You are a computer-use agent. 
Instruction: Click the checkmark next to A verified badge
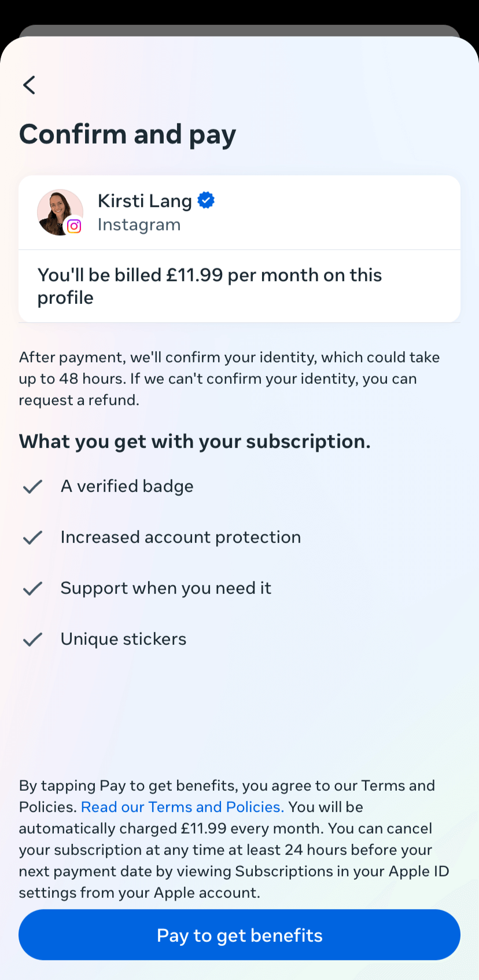click(x=32, y=486)
